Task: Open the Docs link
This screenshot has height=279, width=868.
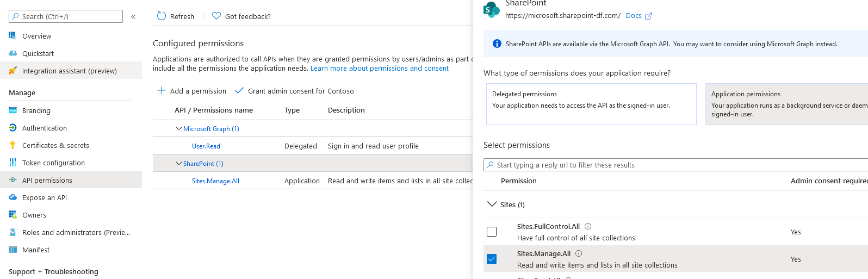Action: coord(634,16)
